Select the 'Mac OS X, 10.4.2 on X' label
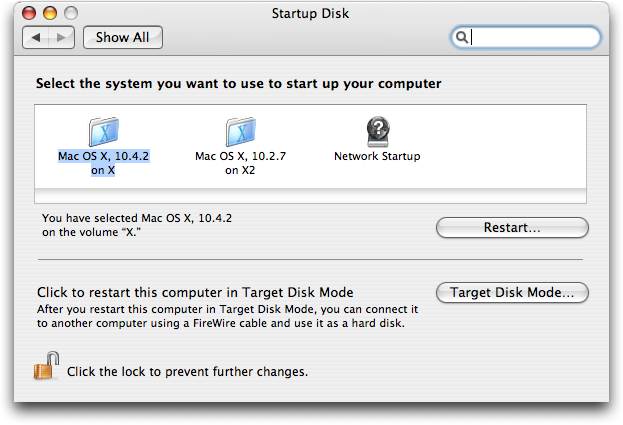Image resolution: width=623 pixels, height=425 pixels. click(103, 163)
